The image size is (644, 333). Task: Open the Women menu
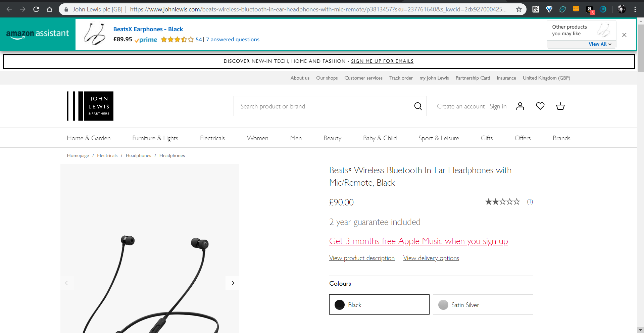click(x=258, y=138)
